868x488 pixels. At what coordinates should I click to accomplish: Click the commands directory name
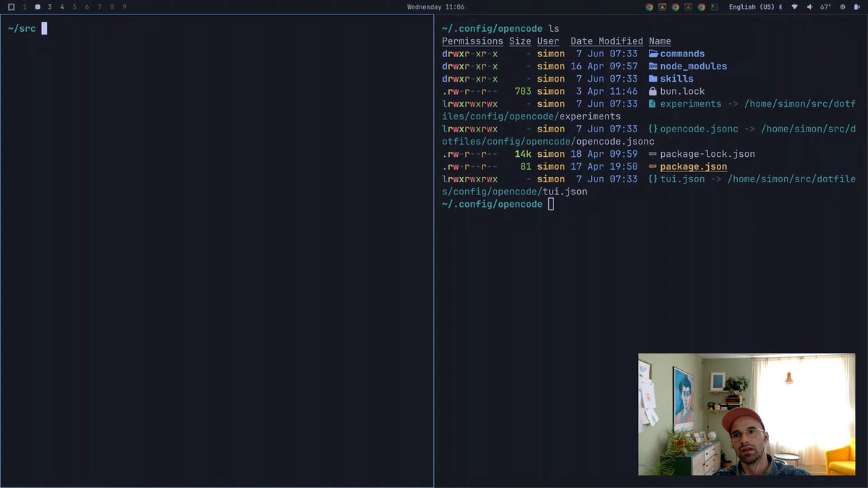click(x=682, y=53)
